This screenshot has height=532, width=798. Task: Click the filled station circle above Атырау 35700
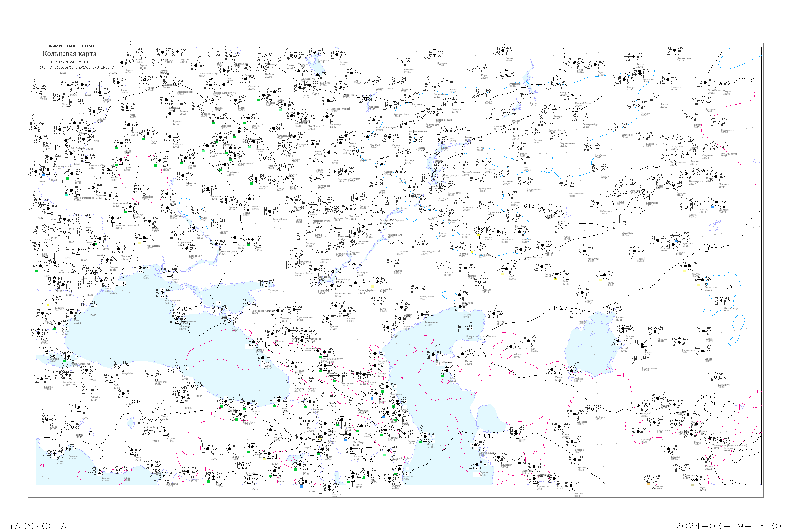(x=460, y=306)
